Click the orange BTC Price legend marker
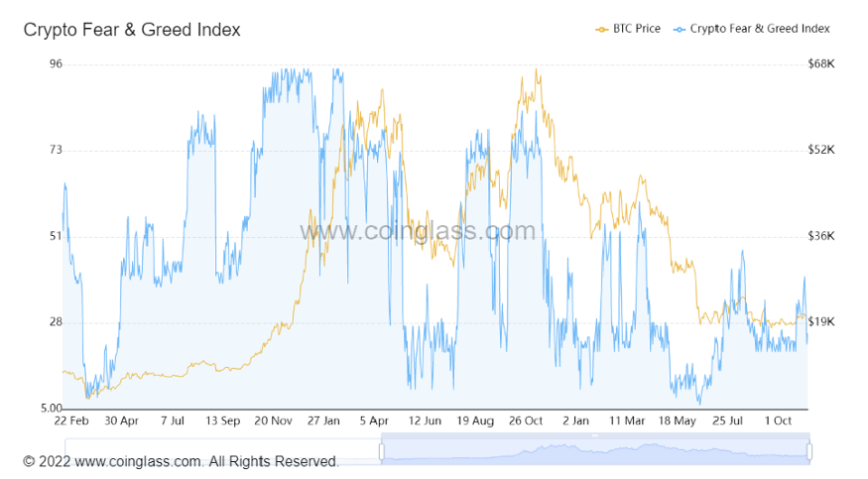The width and height of the screenshot is (868, 479). pos(601,29)
